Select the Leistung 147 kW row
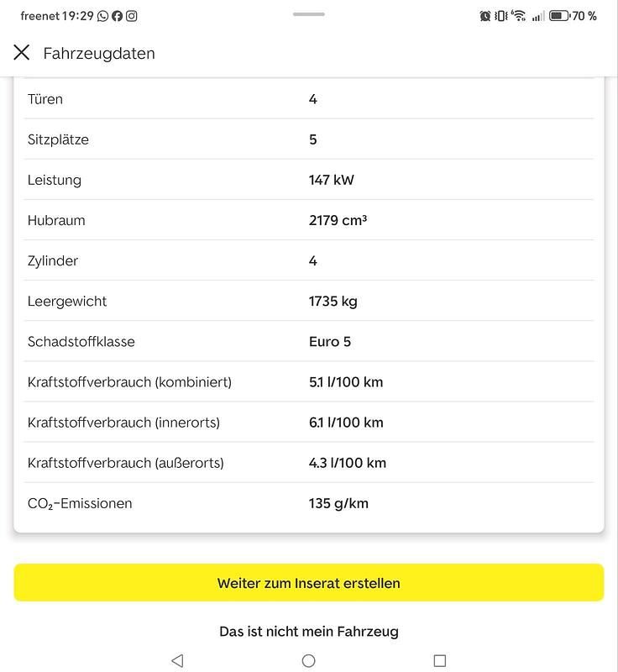This screenshot has width=618, height=672. pos(309,180)
